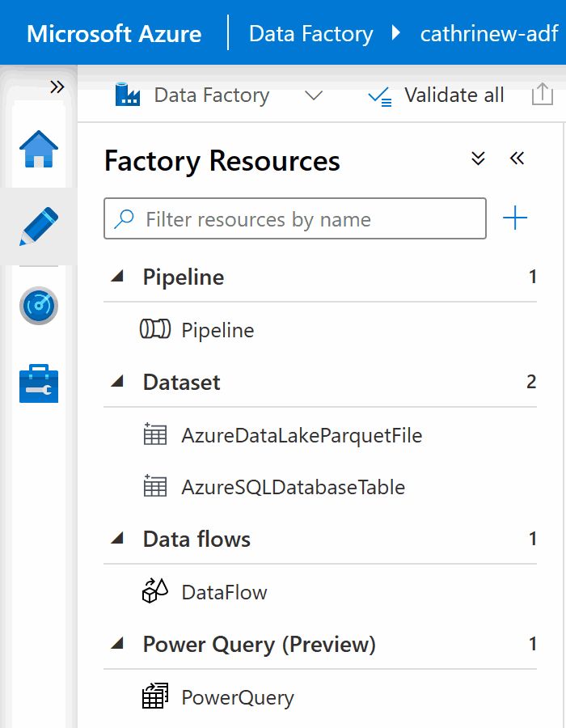The image size is (566, 728).
Task: Click Validate all
Action: point(436,95)
